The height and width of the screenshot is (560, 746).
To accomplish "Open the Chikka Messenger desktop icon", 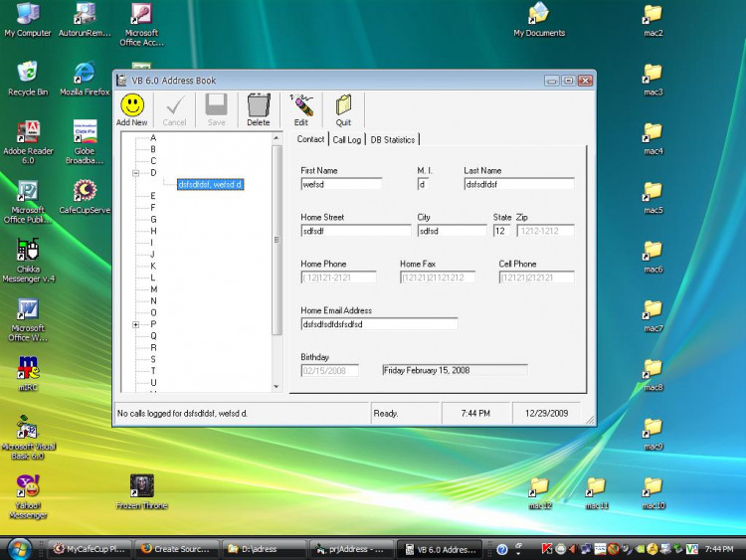I will tap(28, 261).
